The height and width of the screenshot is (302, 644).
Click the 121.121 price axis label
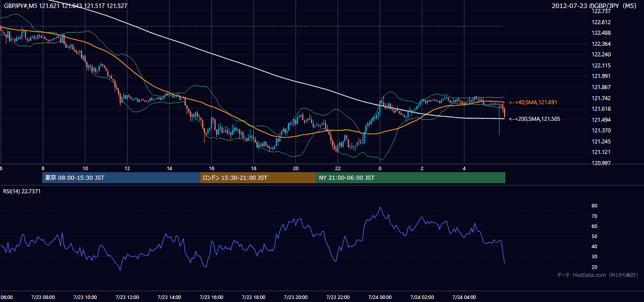point(601,152)
